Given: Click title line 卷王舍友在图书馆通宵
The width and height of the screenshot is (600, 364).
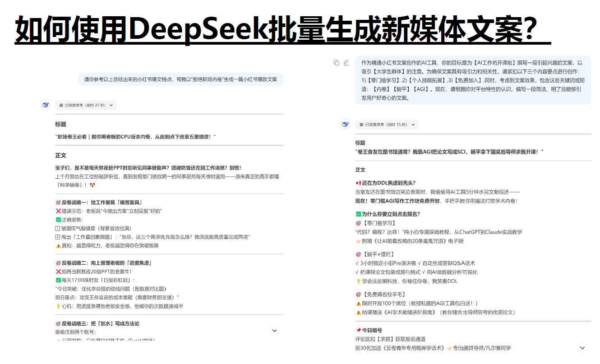Looking at the screenshot, I should pos(449,152).
